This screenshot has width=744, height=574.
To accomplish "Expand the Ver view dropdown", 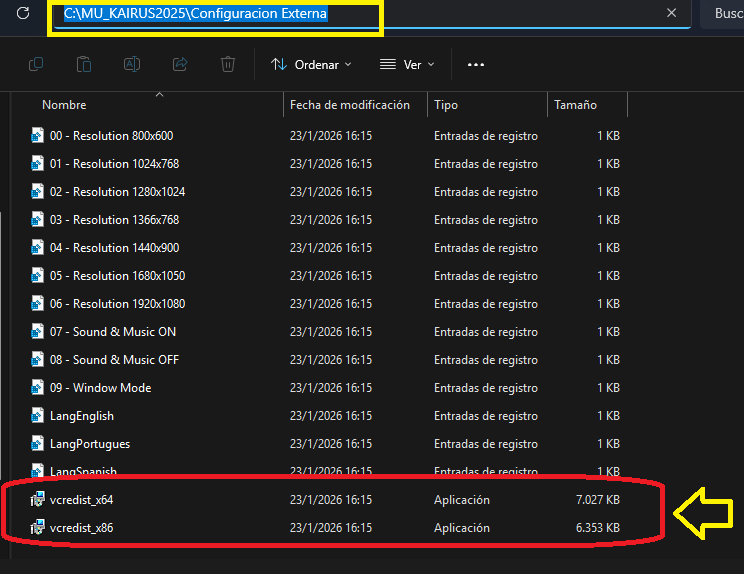I will tap(407, 64).
